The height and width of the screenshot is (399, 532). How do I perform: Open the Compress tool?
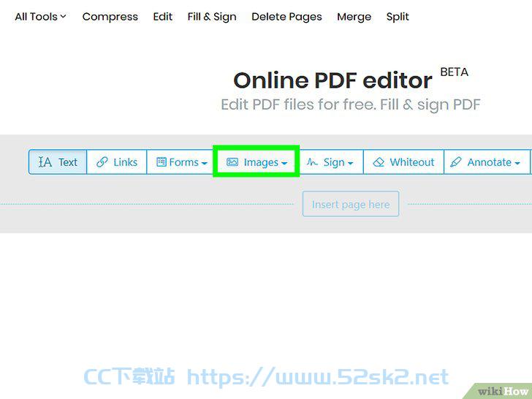tap(110, 17)
